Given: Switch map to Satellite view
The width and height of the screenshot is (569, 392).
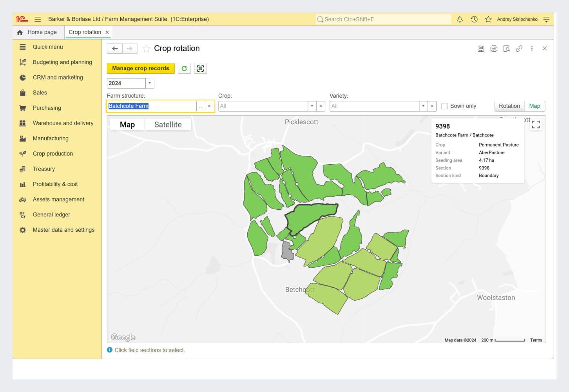Looking at the screenshot, I should [168, 125].
